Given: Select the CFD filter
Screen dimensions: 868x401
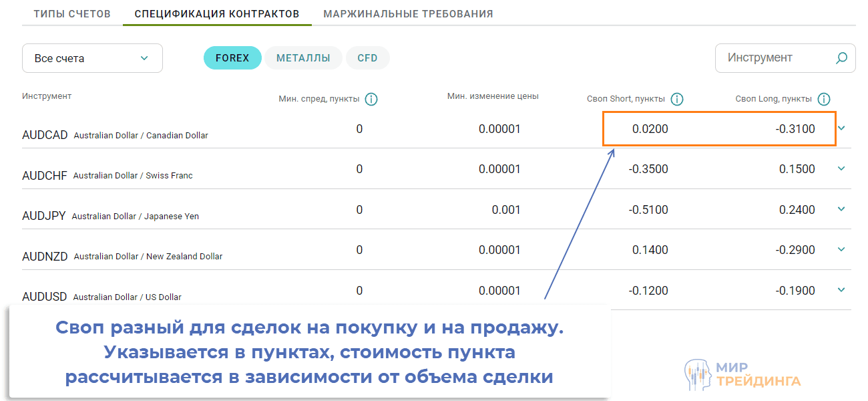Looking at the screenshot, I should click(x=367, y=58).
